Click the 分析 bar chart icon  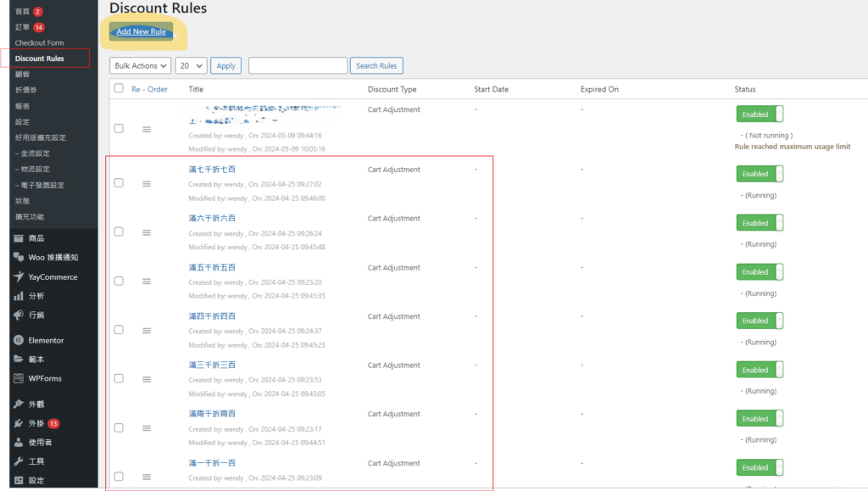(19, 296)
